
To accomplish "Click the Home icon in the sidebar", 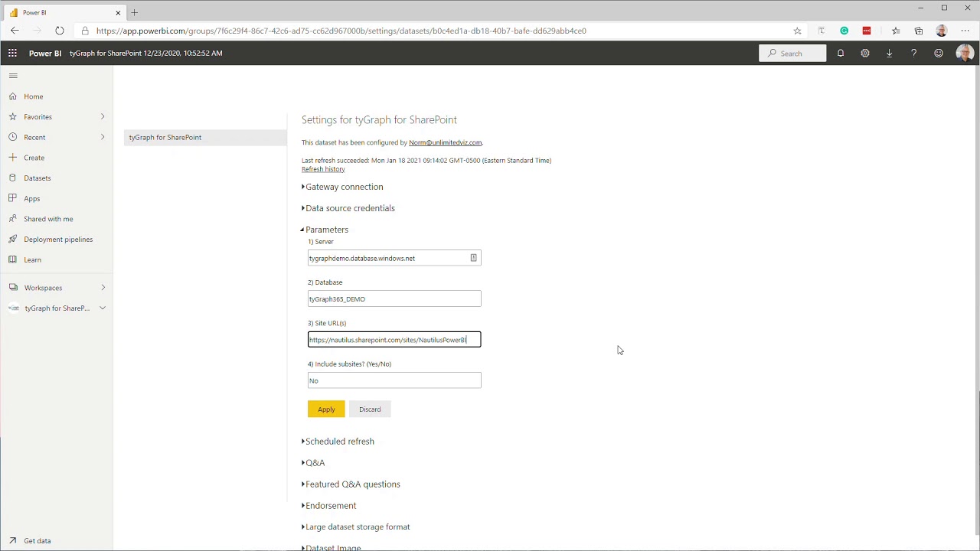I will pos(13,96).
